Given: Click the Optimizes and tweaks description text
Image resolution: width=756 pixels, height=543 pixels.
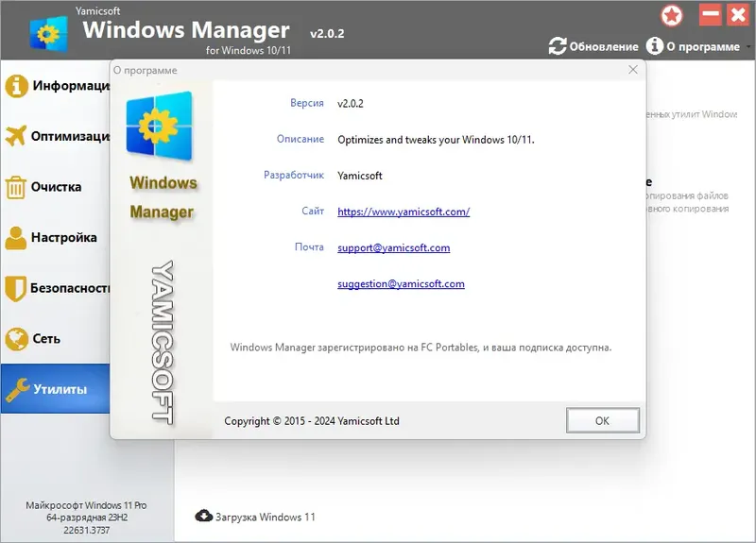Looking at the screenshot, I should [436, 140].
